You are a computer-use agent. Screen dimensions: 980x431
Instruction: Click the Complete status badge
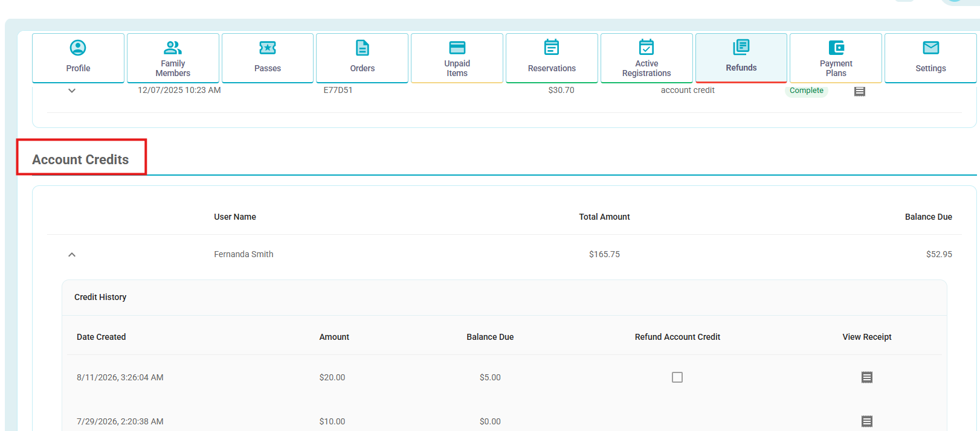point(807,91)
